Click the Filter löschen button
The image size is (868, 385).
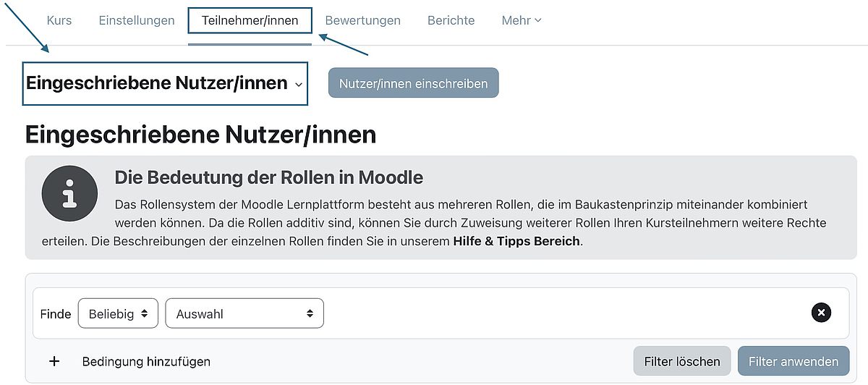(682, 361)
